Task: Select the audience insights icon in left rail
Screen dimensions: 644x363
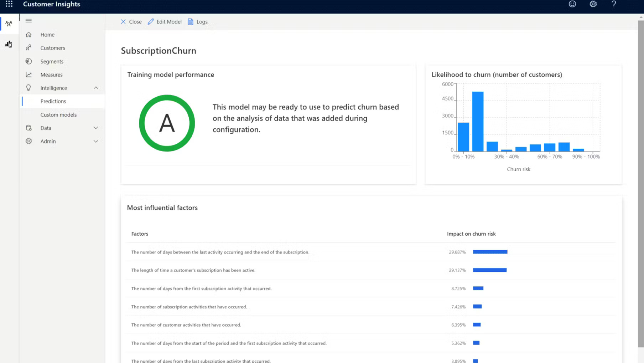Action: coord(9,24)
